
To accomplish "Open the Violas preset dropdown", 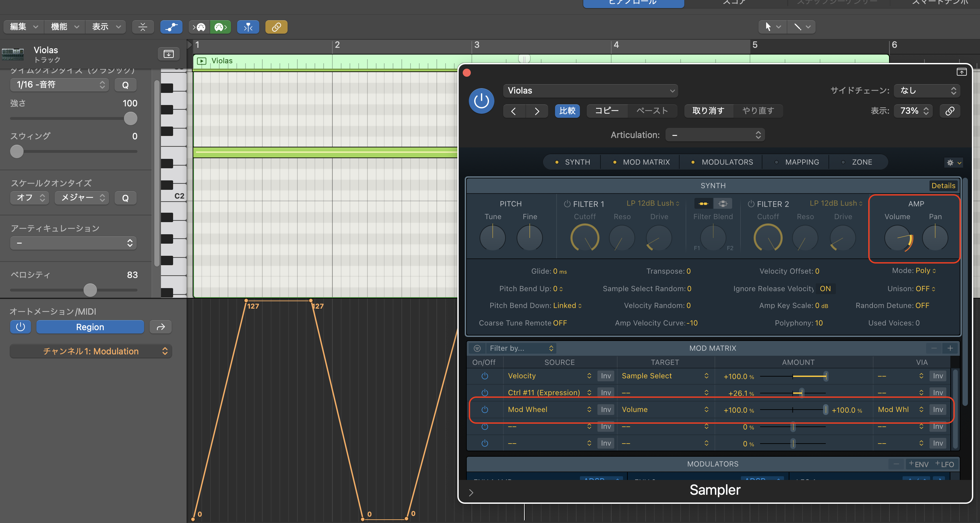I will pyautogui.click(x=590, y=91).
